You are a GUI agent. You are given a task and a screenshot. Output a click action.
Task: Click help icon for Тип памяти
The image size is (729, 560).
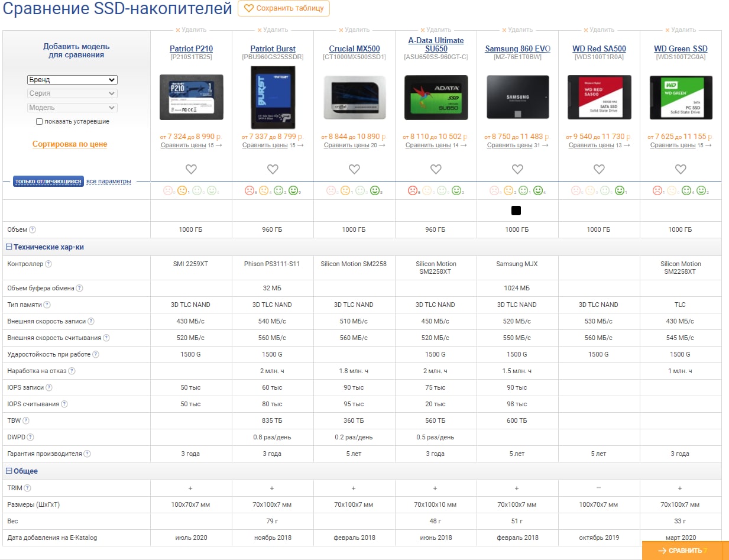(x=47, y=305)
